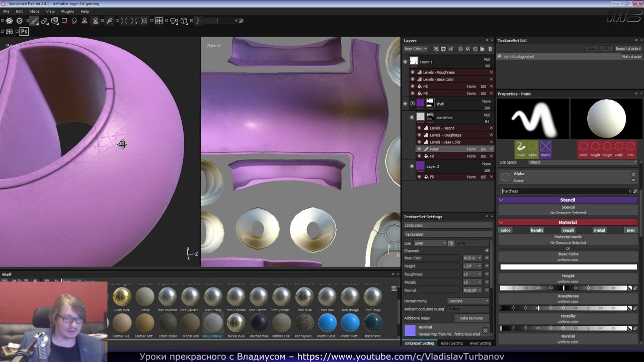Open the Normal mixing Combine dropdown
The image size is (644, 362).
pos(468,301)
